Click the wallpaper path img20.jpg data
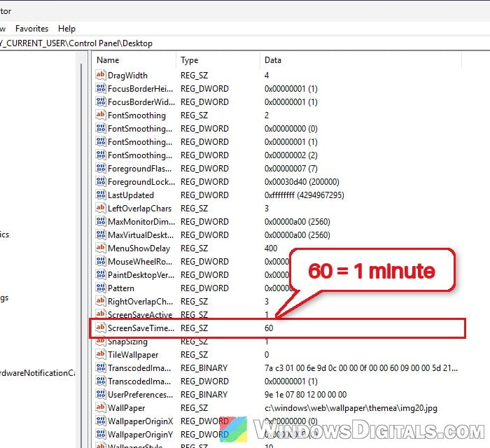 click(351, 408)
